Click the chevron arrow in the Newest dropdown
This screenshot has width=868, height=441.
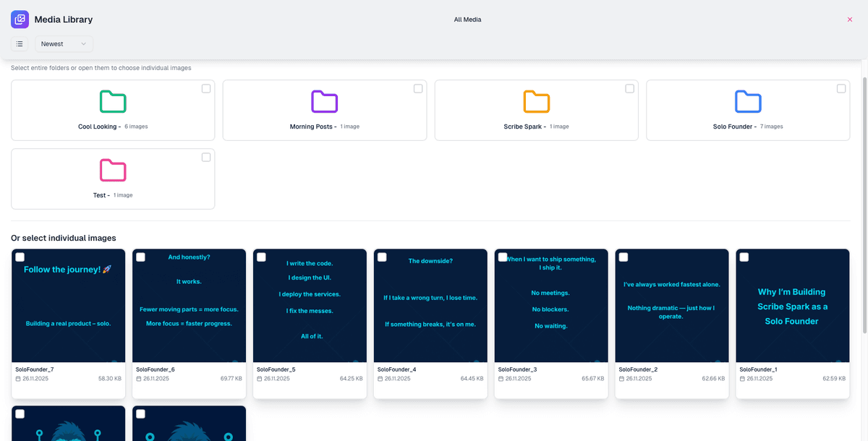click(x=84, y=44)
